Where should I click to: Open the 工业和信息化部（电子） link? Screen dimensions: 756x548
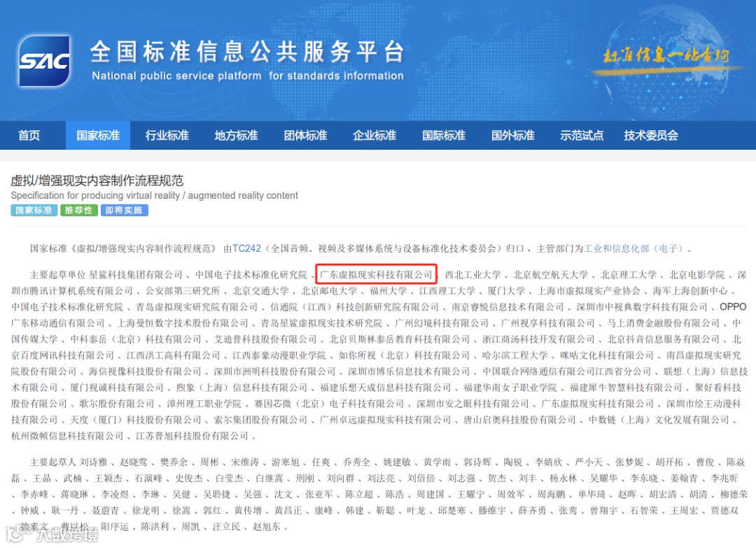click(633, 248)
